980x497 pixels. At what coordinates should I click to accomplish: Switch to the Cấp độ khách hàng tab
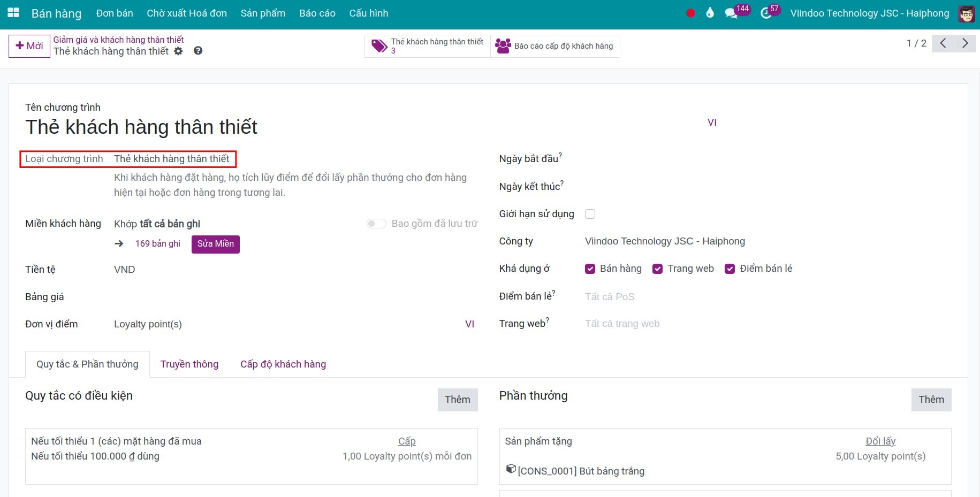(283, 364)
